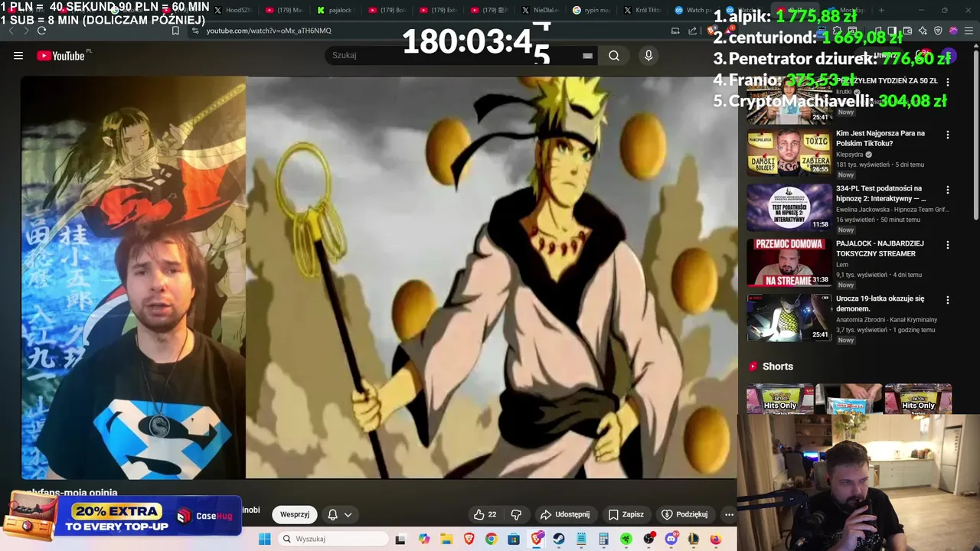Expand the notification bell dropdown
This screenshot has width=980, height=551.
[x=339, y=514]
